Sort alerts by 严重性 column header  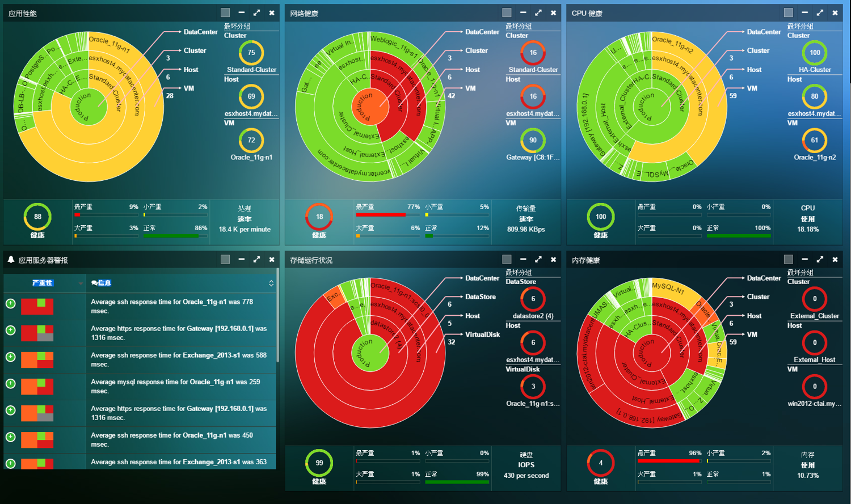point(43,283)
